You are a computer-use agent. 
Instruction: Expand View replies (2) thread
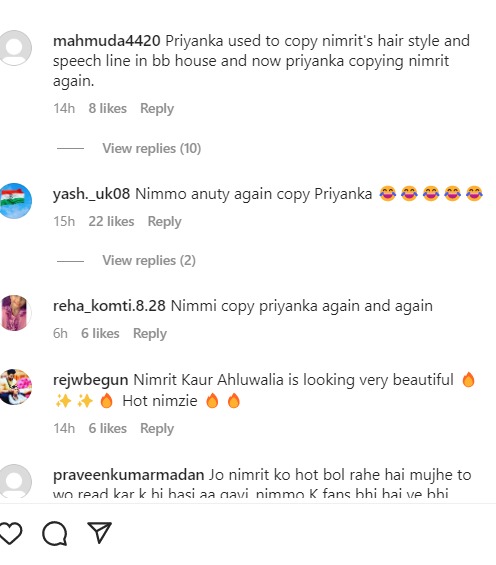point(149,261)
